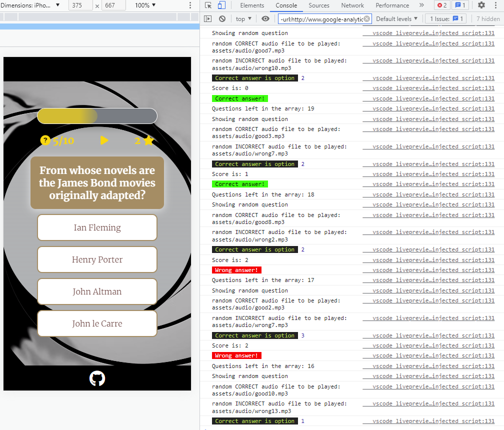504x430 pixels.
Task: Show more DevTools tabs chevron
Action: (421, 5)
